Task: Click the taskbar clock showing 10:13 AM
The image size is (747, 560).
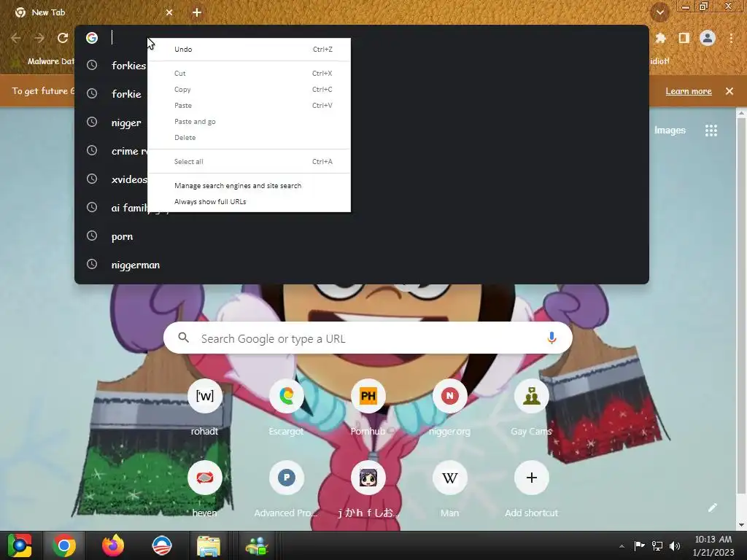Action: [713, 546]
